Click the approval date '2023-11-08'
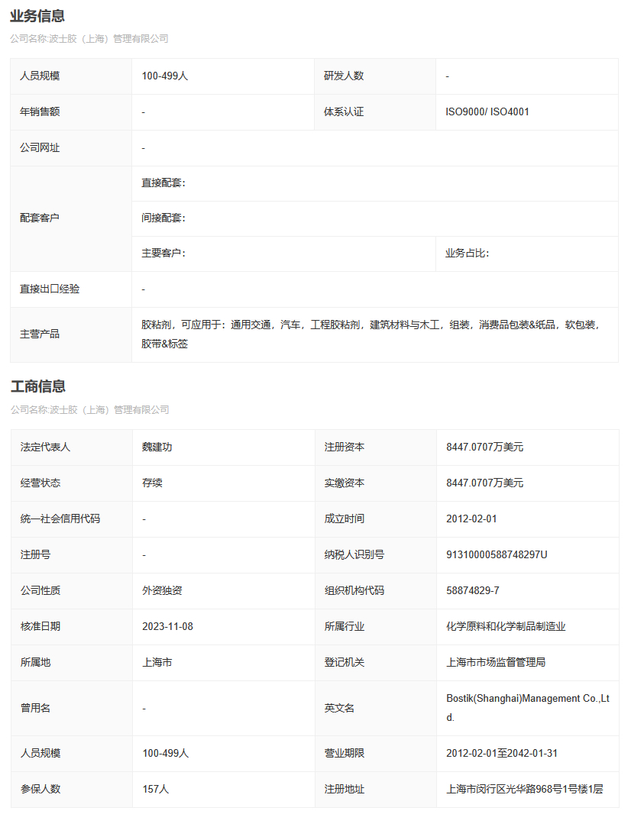 point(168,627)
